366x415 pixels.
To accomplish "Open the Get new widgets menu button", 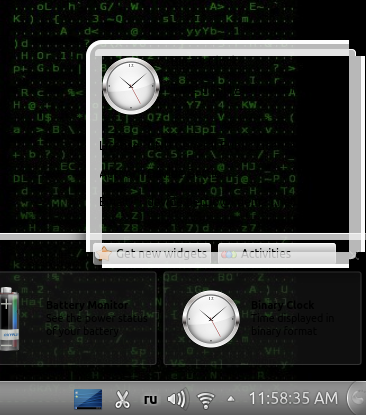I will [x=152, y=254].
